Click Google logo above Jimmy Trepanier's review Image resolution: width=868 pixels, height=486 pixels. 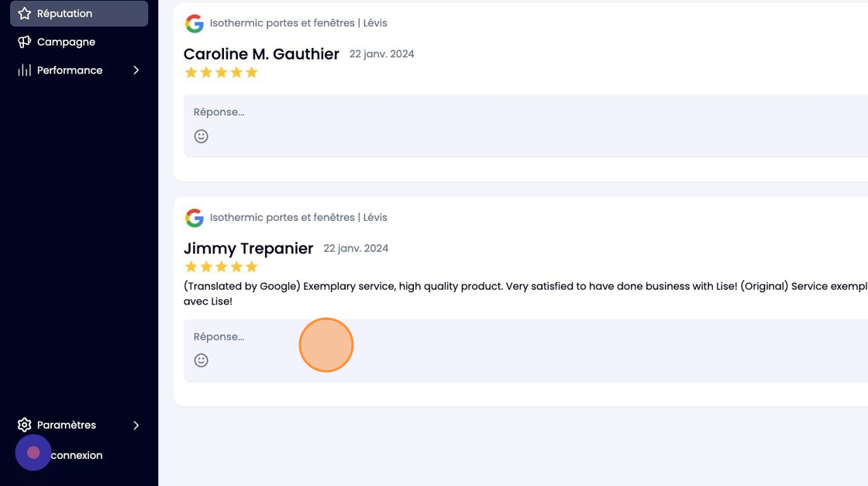tap(195, 218)
